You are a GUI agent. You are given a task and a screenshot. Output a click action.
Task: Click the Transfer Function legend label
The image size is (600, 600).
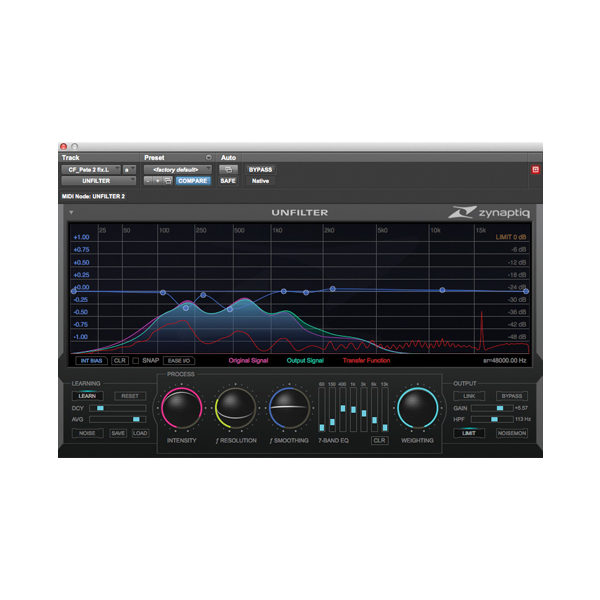[367, 360]
